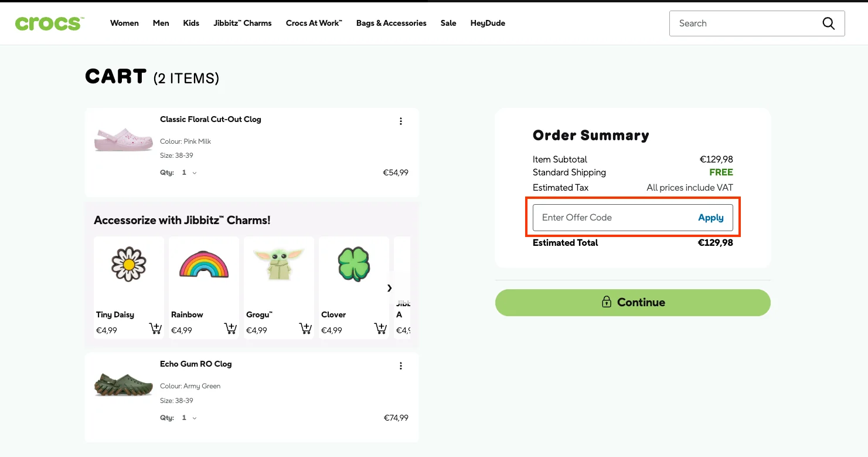Open Tiny Daisy charm image
Viewport: 868px width, 457px height.
(x=129, y=265)
